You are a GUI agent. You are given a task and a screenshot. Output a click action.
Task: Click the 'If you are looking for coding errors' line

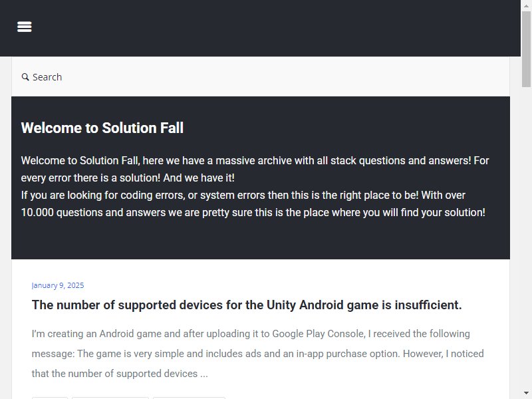click(x=243, y=195)
